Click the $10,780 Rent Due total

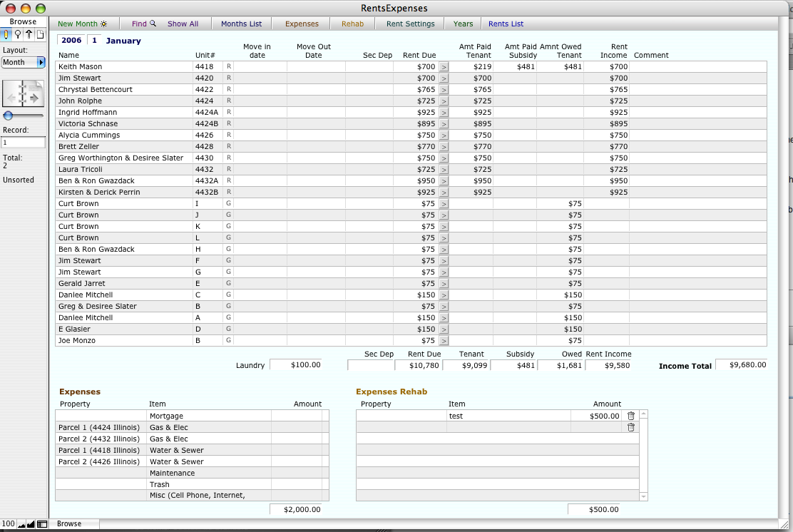pyautogui.click(x=418, y=365)
